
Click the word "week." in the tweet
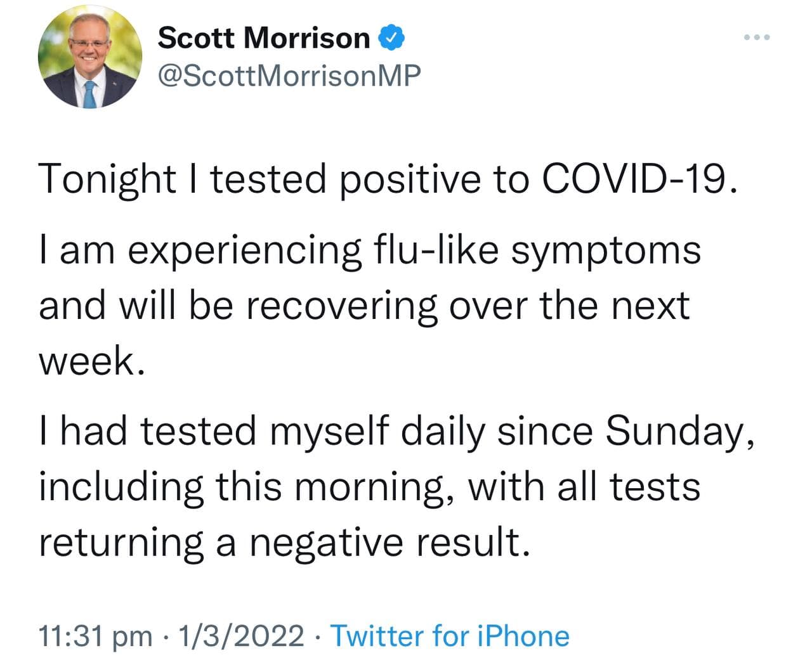(88, 361)
